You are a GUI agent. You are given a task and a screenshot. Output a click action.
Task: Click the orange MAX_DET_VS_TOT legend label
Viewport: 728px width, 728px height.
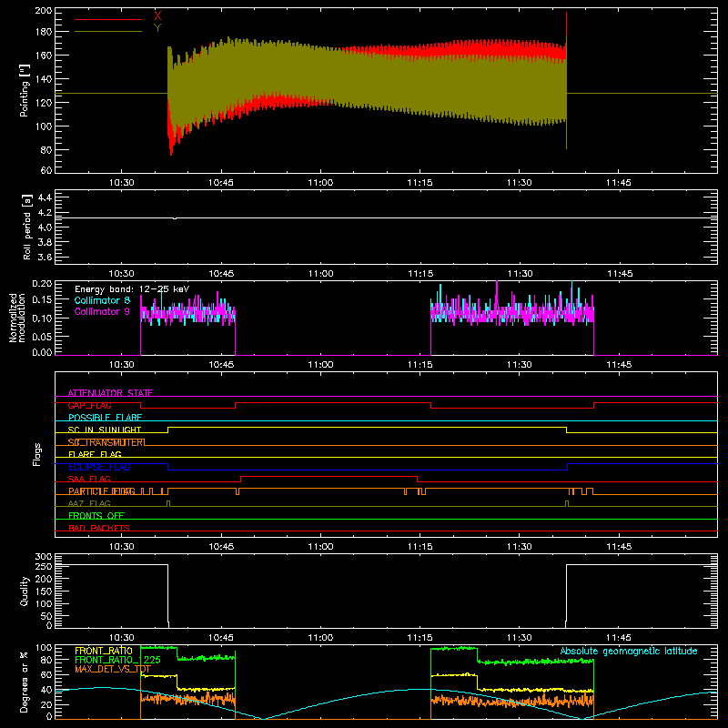(x=113, y=669)
